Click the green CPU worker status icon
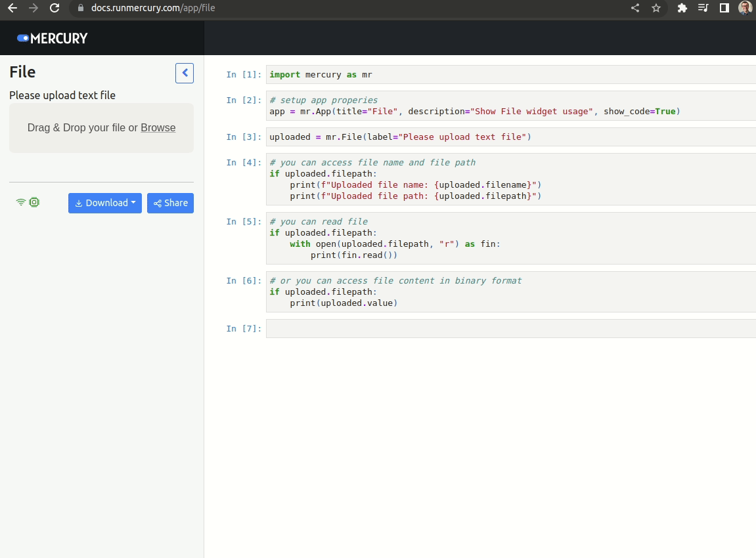Viewport: 756px width, 558px height. coord(34,203)
